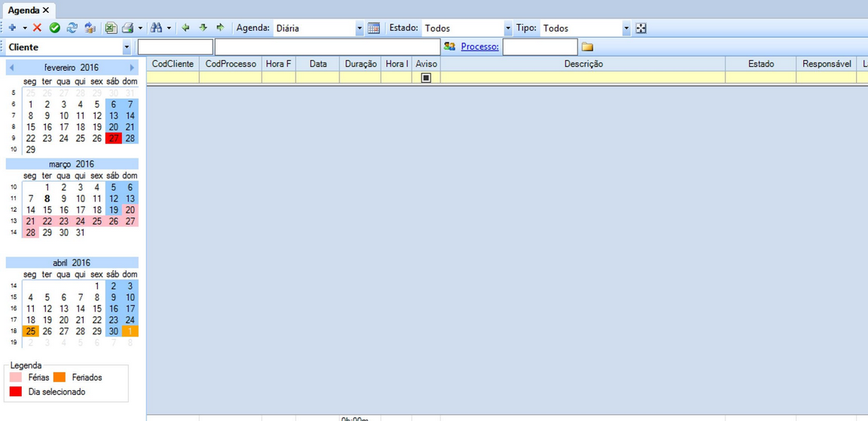Click the Hora F column header
Screen dimensions: 868x421
click(279, 63)
